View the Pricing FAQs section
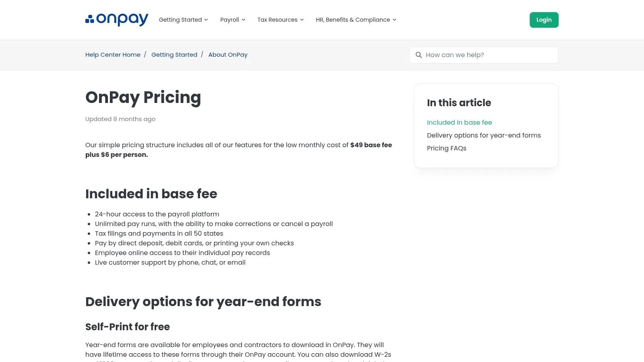The height and width of the screenshot is (362, 644). (x=446, y=148)
